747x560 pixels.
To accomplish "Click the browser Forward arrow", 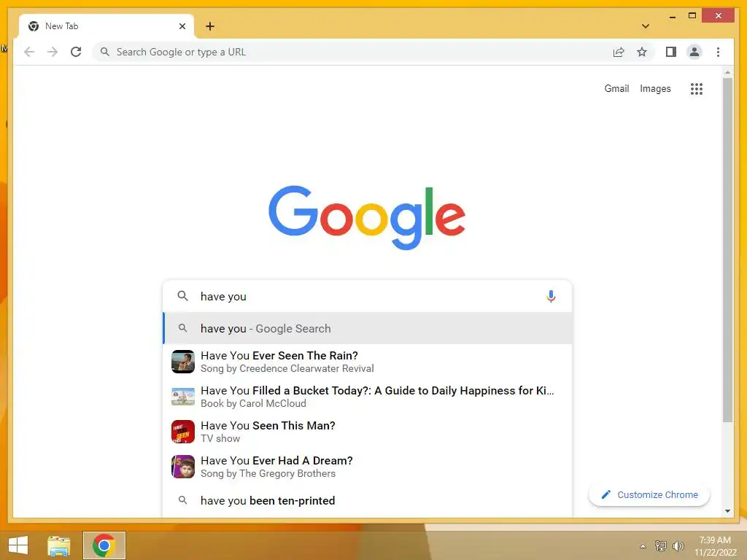I will tap(53, 52).
